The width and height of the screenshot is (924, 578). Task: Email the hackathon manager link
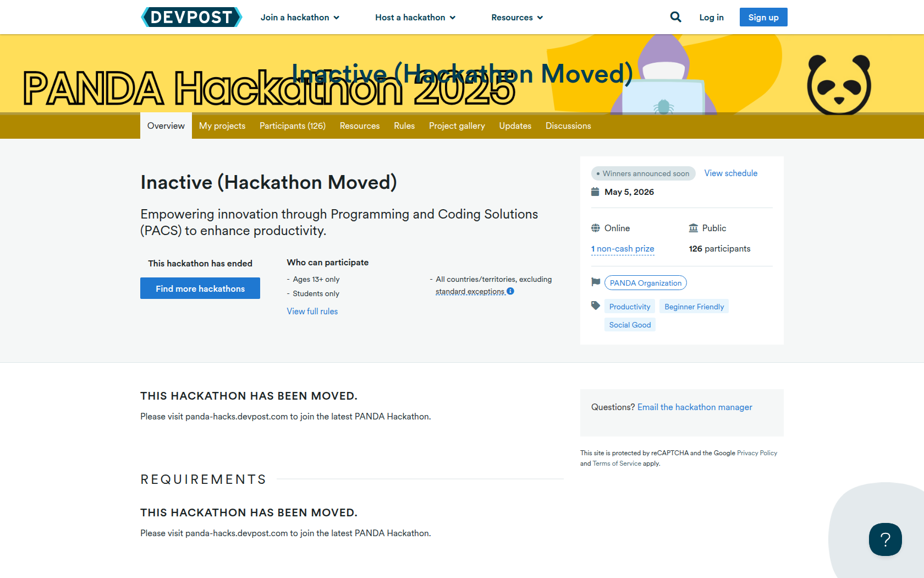(695, 407)
